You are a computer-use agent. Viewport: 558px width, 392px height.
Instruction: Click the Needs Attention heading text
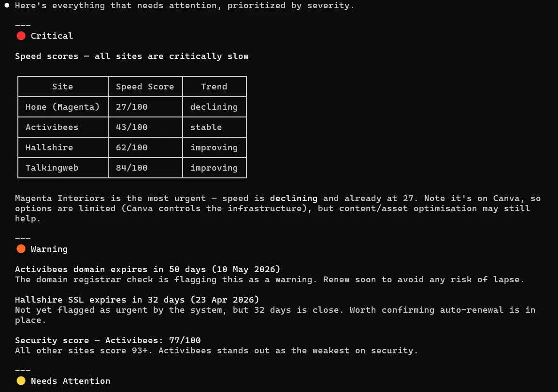coord(71,381)
